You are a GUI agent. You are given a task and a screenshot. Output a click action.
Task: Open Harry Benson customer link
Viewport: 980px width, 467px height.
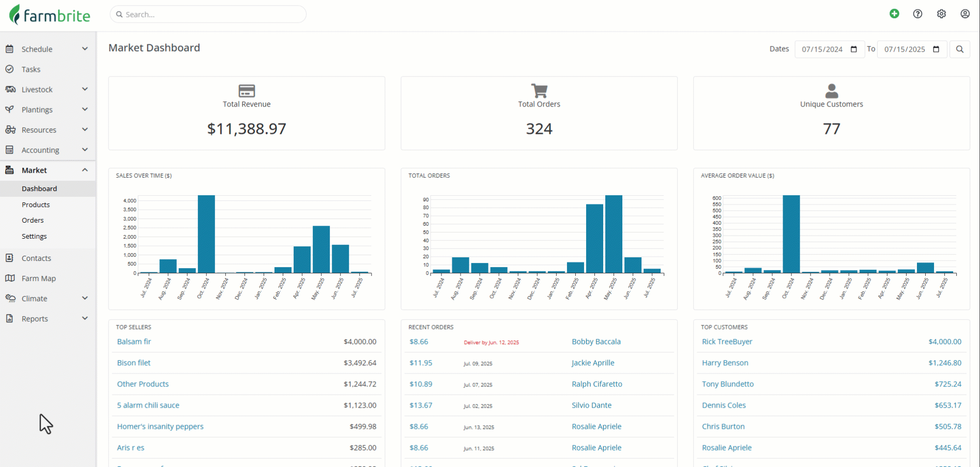725,363
